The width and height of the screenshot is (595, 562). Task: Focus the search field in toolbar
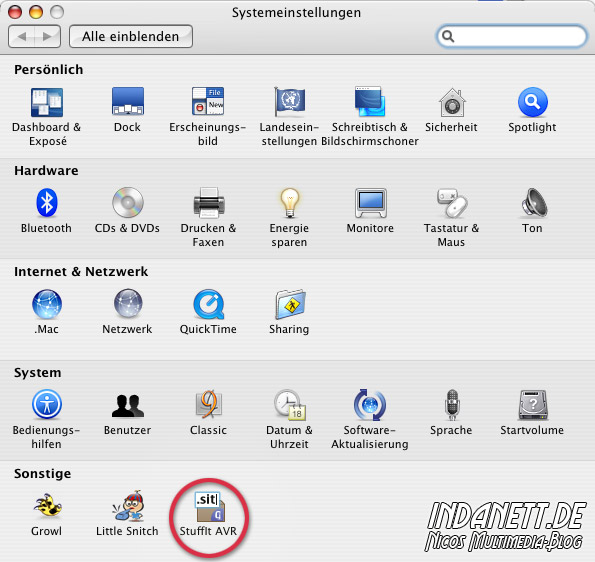[511, 36]
